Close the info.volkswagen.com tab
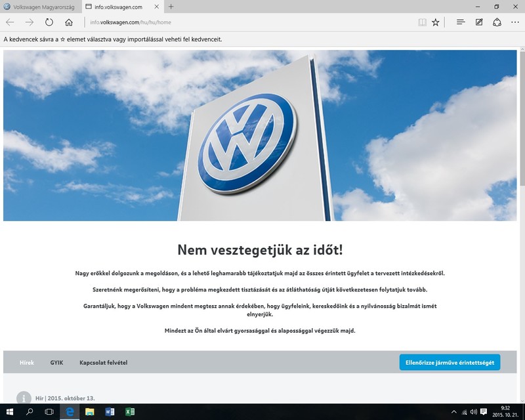 [156, 7]
